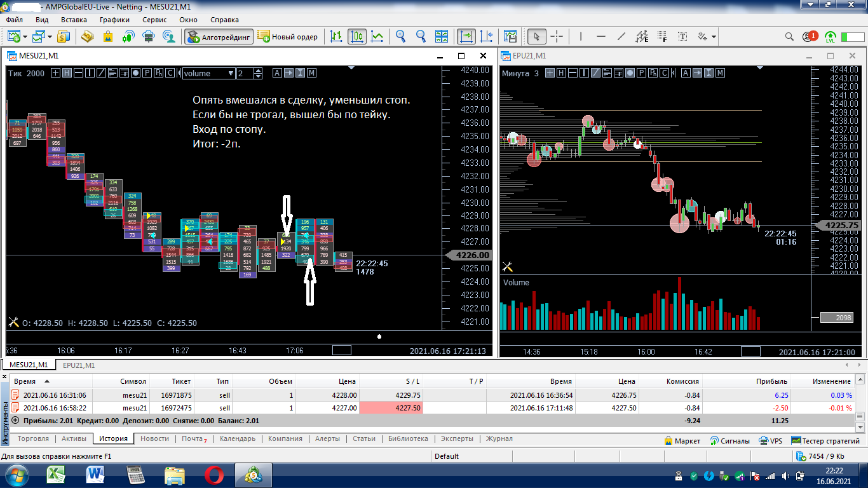Toggle the Algo Trading button

pyautogui.click(x=219, y=36)
